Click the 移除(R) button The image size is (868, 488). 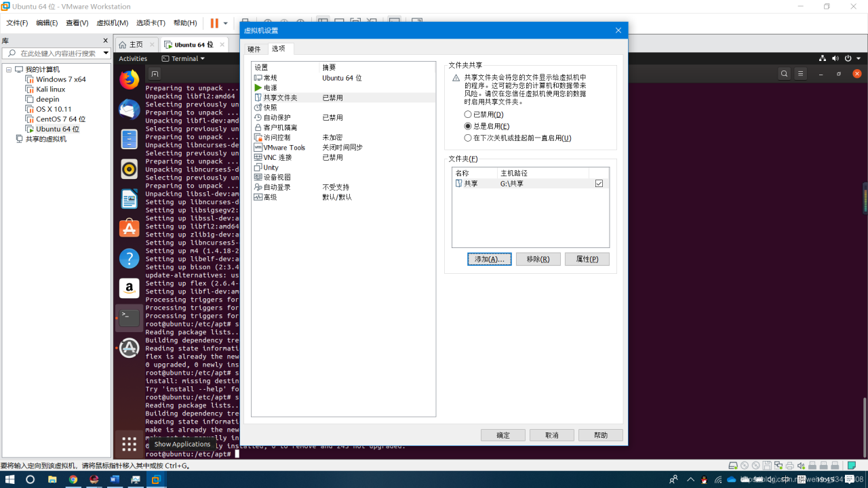point(538,259)
